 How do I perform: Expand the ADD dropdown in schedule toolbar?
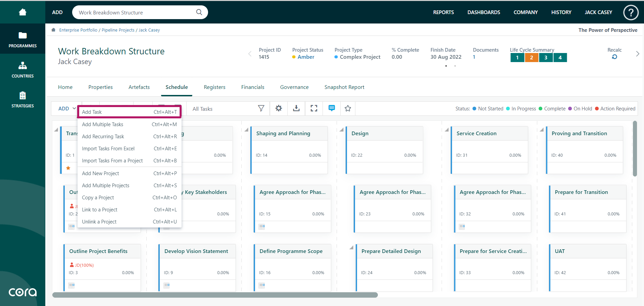pos(67,108)
